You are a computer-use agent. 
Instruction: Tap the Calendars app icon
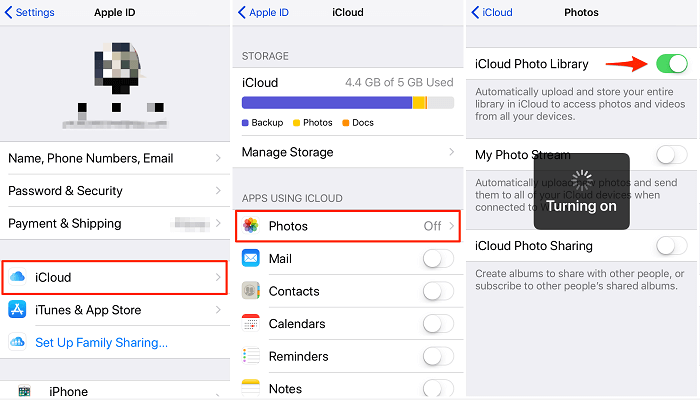click(251, 324)
